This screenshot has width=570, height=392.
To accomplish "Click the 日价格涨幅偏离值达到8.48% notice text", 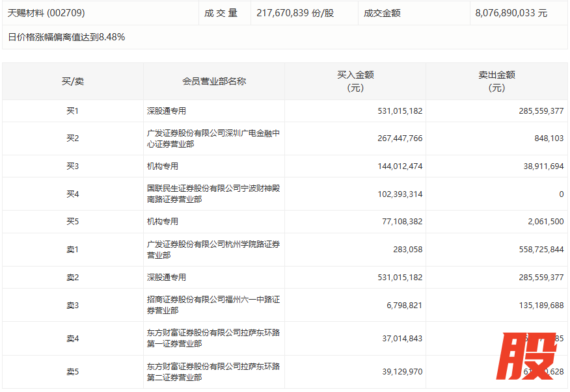I will point(66,37).
